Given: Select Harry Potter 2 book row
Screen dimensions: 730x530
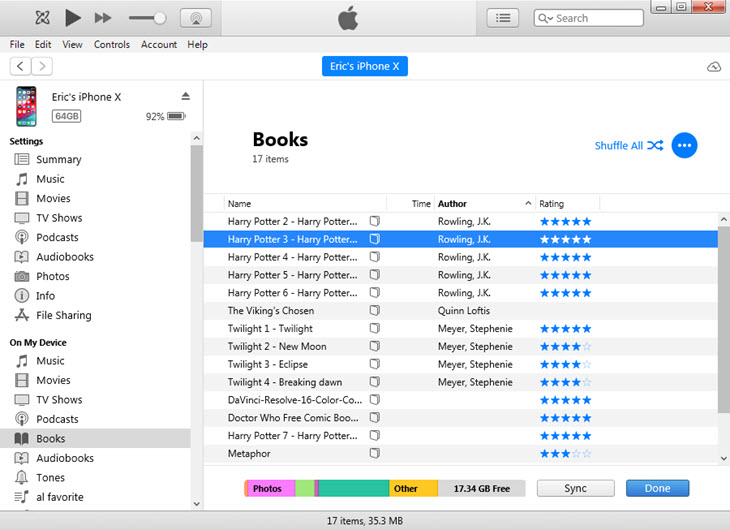Looking at the screenshot, I should click(460, 222).
